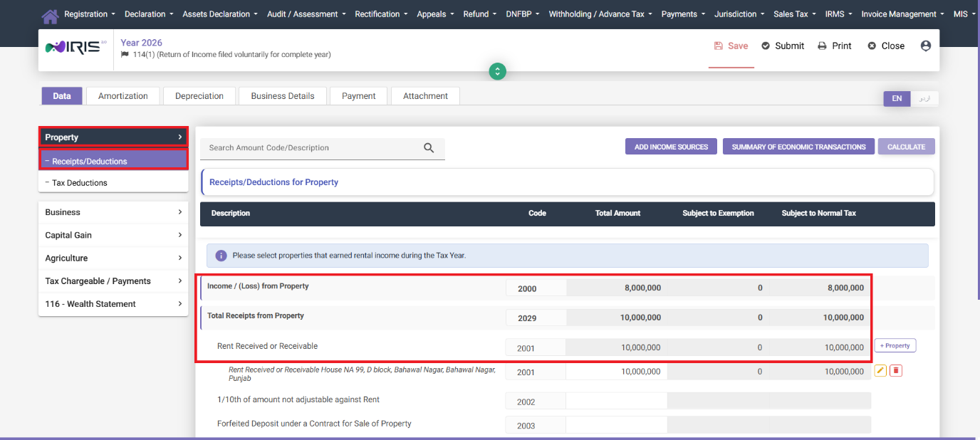Click the 'Rent Received or Receivable' label for code 2001
980x440 pixels.
[x=267, y=346]
